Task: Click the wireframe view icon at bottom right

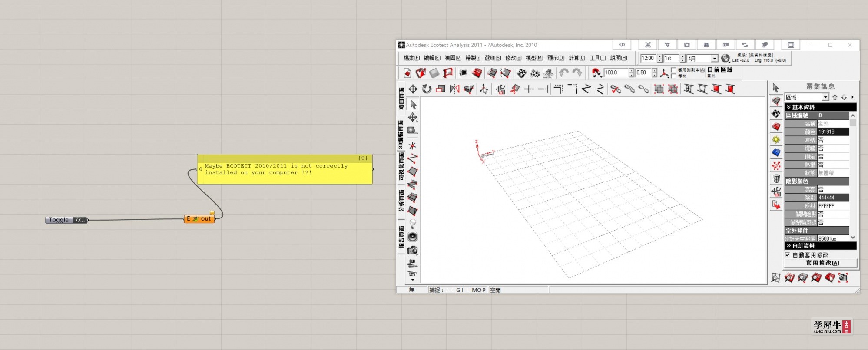Action: coord(776,277)
